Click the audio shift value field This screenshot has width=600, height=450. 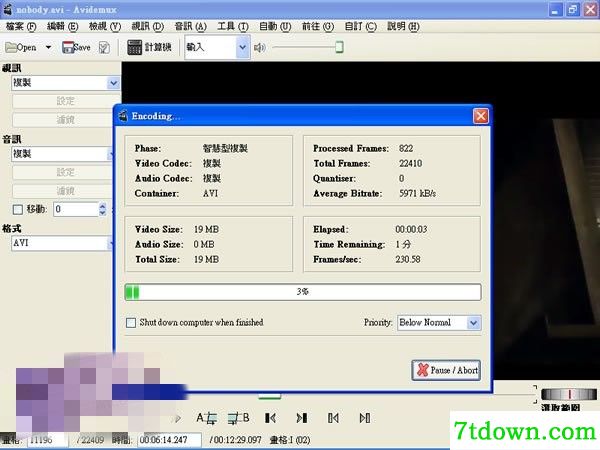point(76,209)
